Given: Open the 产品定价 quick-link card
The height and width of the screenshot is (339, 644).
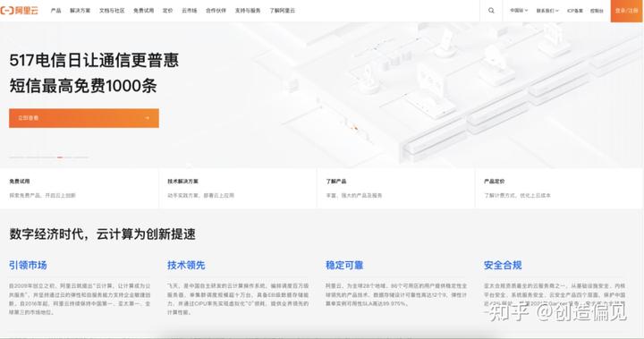Looking at the screenshot, I should [559, 188].
